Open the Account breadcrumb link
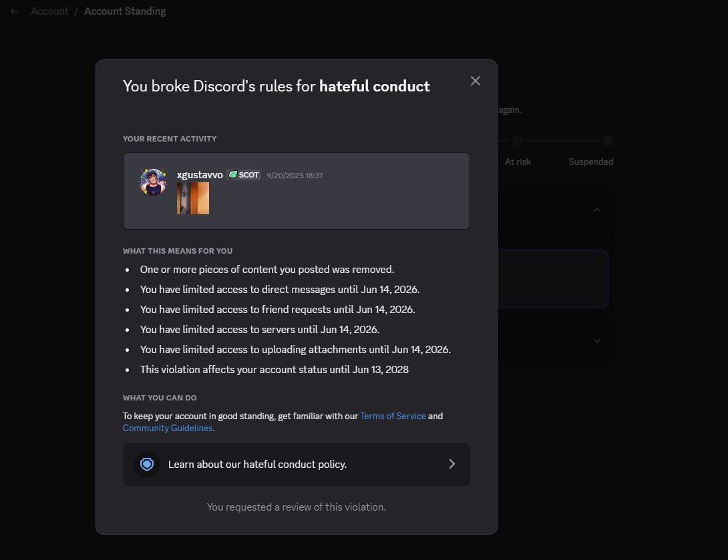728x560 pixels. (49, 11)
